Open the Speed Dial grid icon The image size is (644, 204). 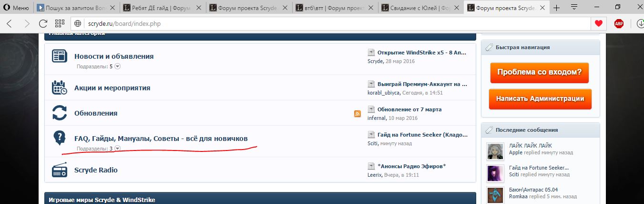pyautogui.click(x=60, y=23)
